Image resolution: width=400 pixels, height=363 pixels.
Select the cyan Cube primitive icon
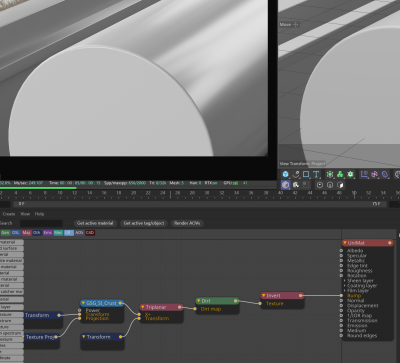[286, 174]
